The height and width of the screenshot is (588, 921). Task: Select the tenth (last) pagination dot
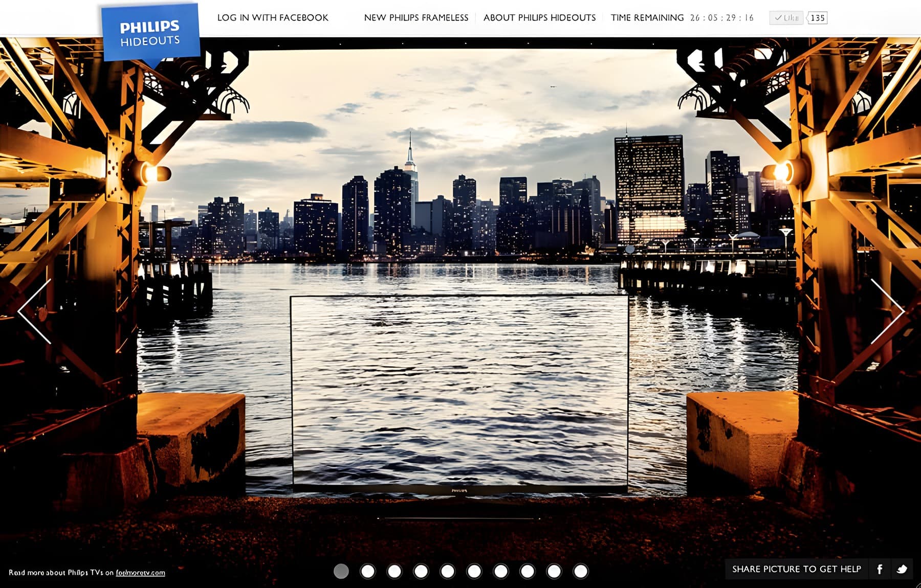pos(581,571)
